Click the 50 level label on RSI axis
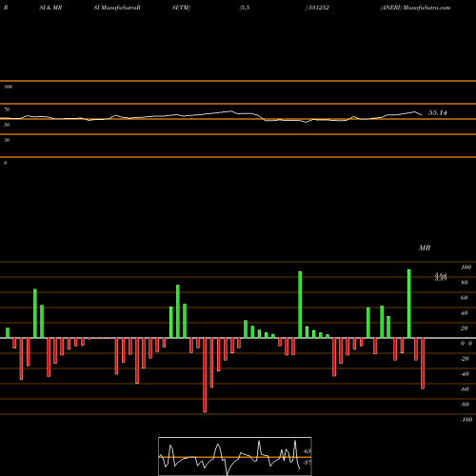Viewport: 476px width, 476px height. point(7,125)
